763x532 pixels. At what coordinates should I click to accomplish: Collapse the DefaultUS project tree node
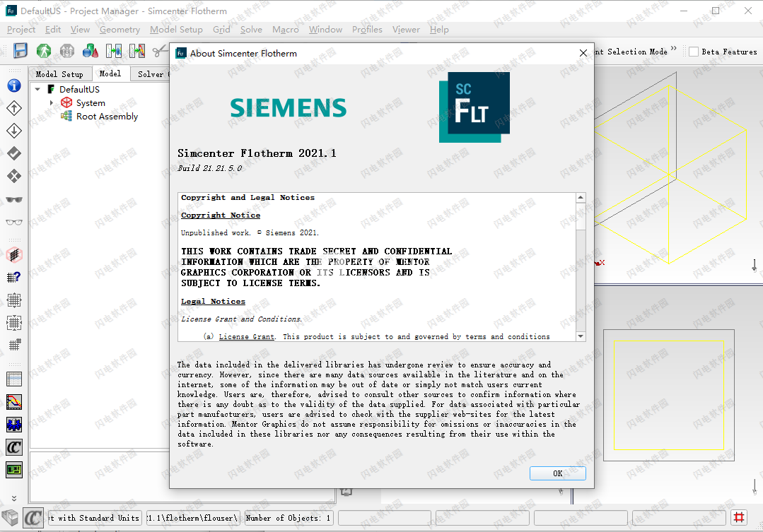[37, 90]
